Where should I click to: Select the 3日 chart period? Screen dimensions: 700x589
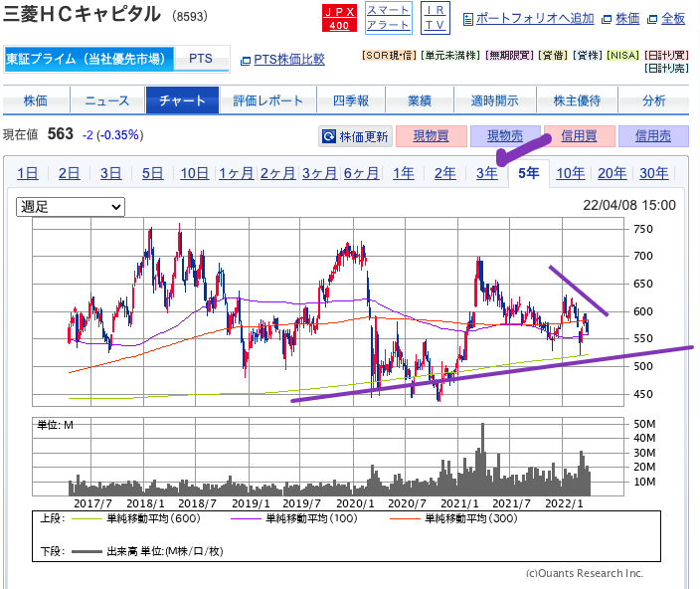[x=110, y=173]
